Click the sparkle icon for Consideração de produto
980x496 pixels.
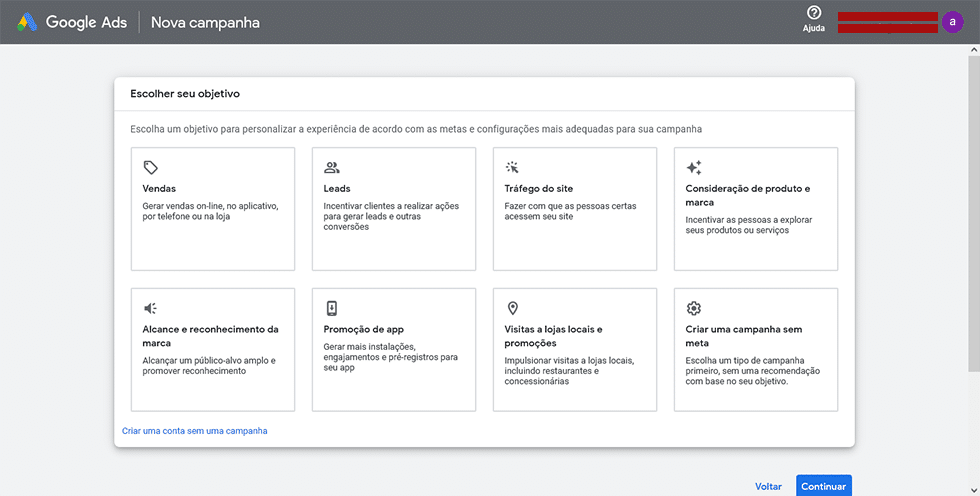[x=694, y=167]
